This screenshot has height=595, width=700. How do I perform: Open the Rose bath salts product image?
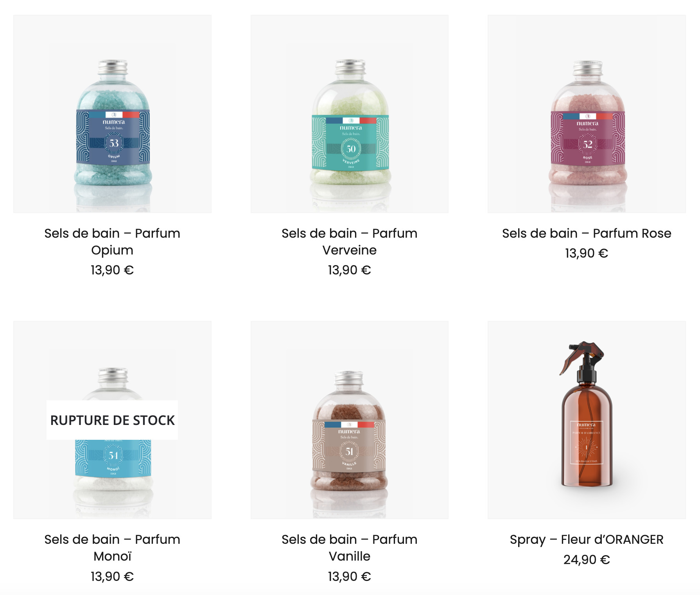click(x=587, y=114)
